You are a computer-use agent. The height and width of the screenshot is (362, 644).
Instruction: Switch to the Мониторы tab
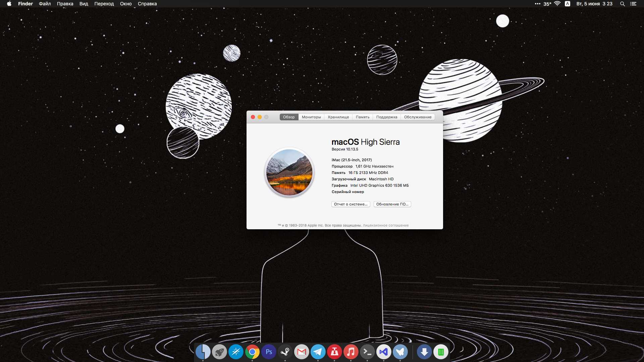pyautogui.click(x=311, y=117)
